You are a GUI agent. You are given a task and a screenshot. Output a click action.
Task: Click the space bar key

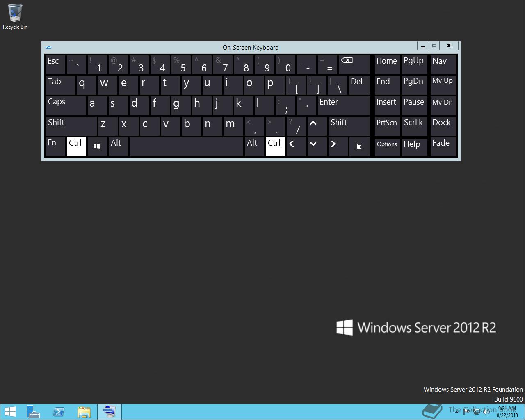[x=186, y=147]
